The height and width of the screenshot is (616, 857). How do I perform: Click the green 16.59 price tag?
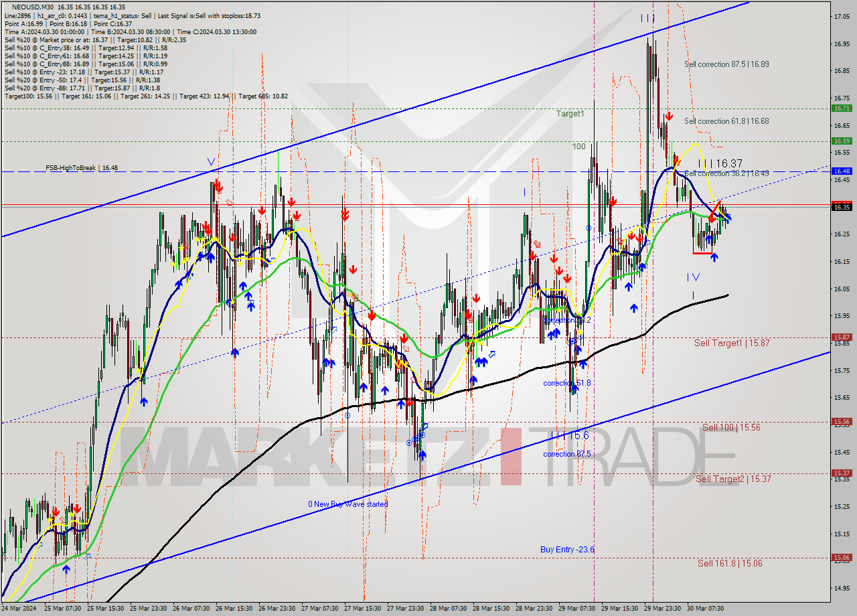point(842,141)
